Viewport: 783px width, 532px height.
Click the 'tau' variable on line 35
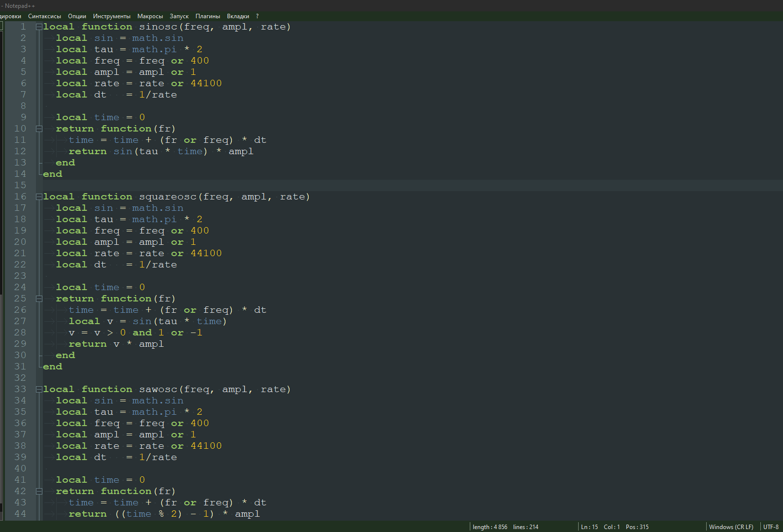coord(104,412)
